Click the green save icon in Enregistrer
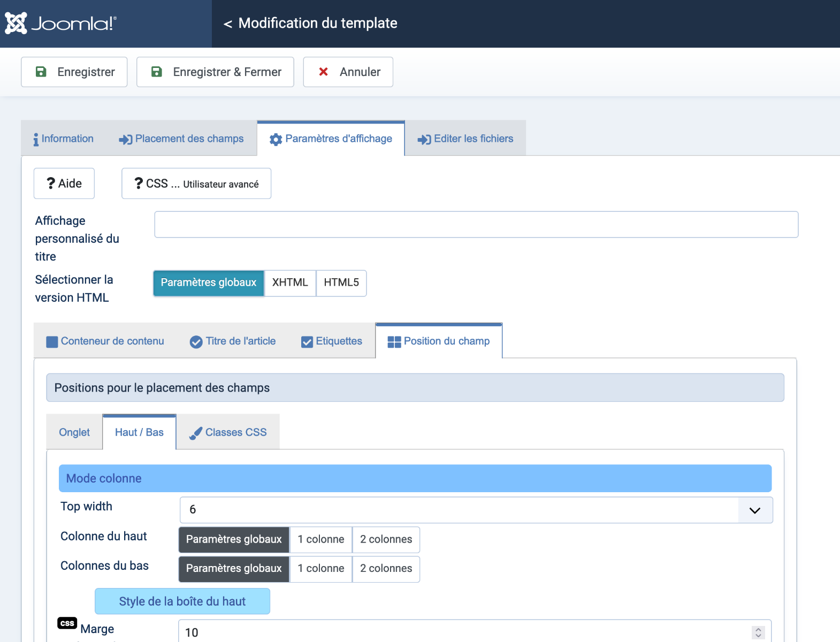Screen dimensions: 840x642 pyautogui.click(x=41, y=72)
